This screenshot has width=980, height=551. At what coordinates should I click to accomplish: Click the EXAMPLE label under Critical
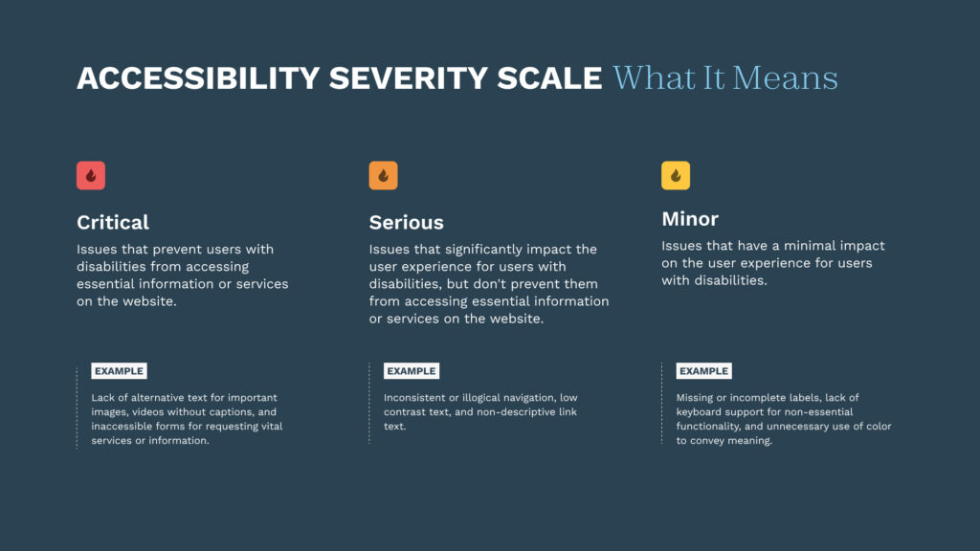(119, 371)
